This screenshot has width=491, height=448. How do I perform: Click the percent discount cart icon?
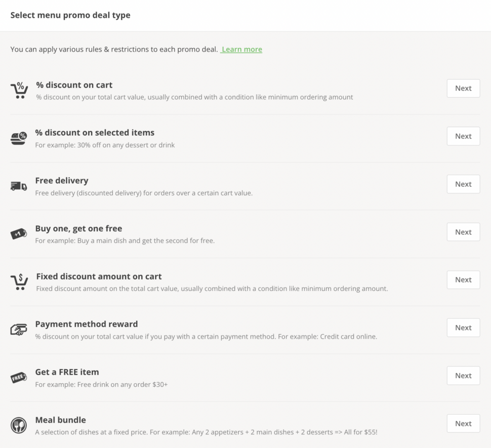click(x=19, y=90)
